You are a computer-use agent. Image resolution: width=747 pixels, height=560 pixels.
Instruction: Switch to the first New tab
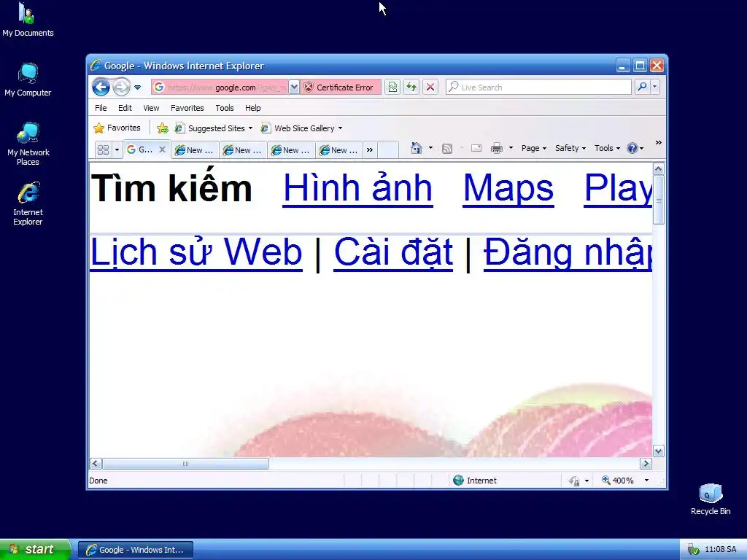(195, 150)
